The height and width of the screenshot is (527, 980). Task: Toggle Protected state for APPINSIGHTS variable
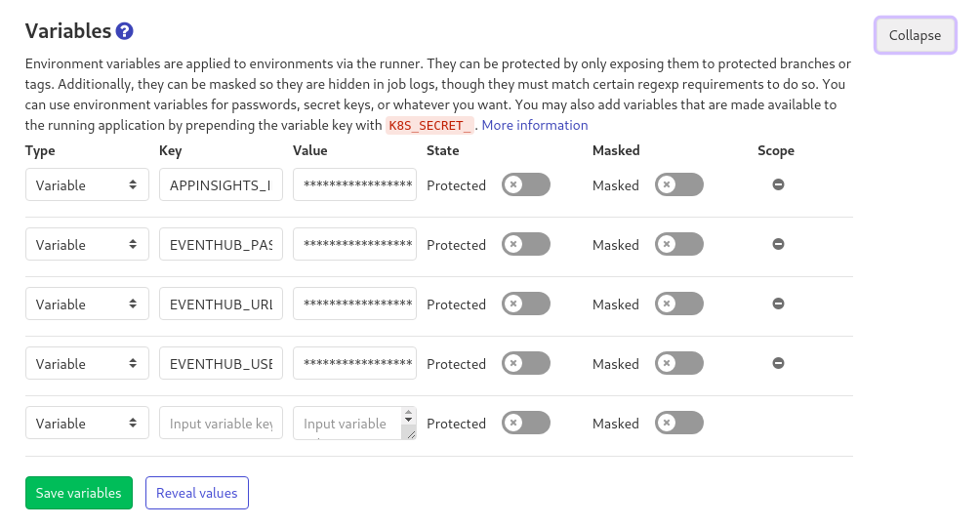click(526, 184)
